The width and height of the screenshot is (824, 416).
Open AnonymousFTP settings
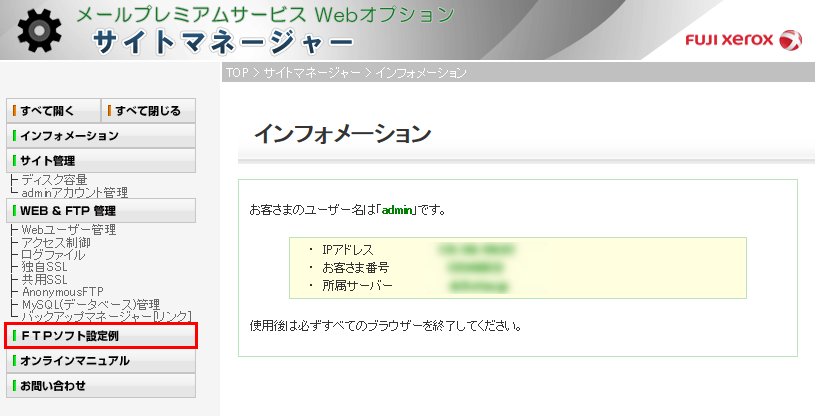pyautogui.click(x=62, y=291)
